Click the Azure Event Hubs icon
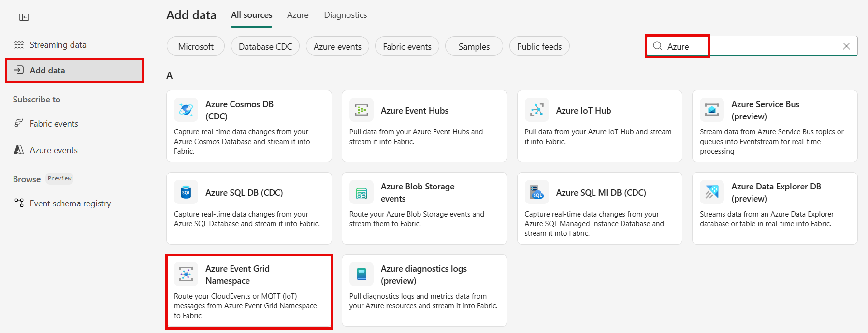868x333 pixels. pyautogui.click(x=362, y=110)
